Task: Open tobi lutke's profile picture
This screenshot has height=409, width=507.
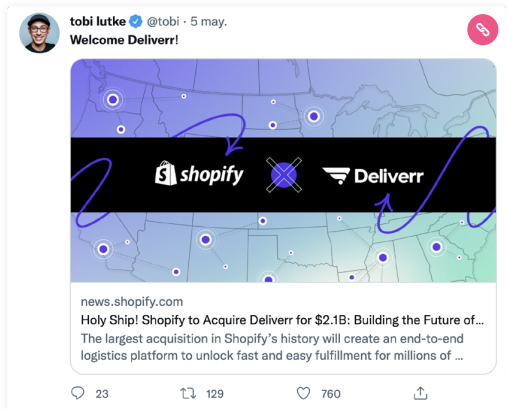Action: [39, 33]
